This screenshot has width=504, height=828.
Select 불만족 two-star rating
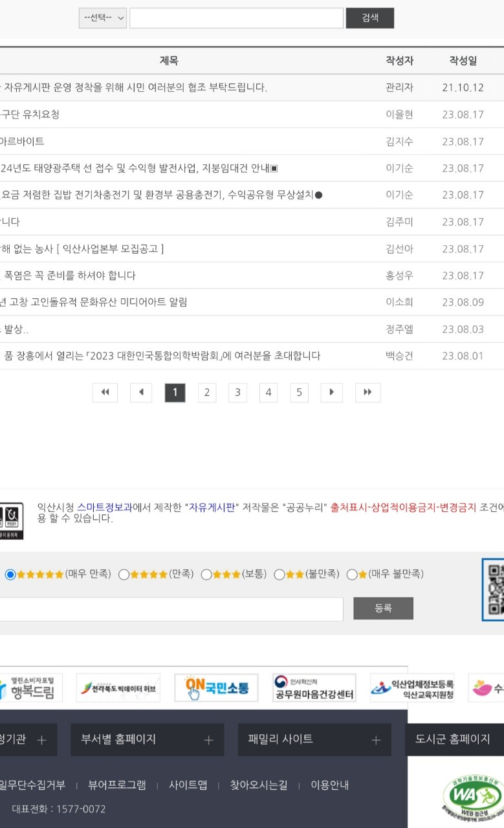tap(279, 574)
